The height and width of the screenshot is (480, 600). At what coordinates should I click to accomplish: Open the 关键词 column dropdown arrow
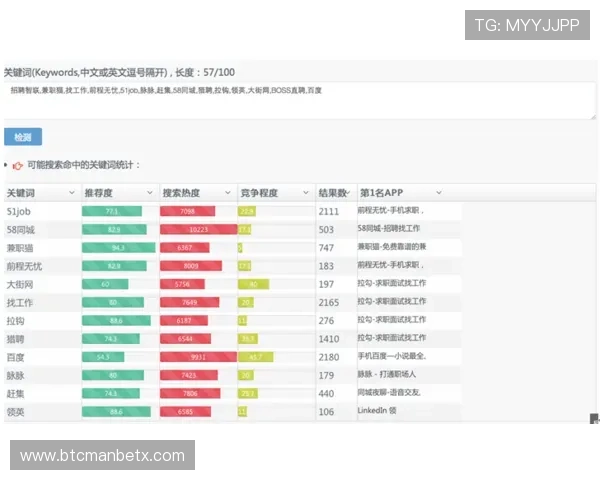pyautogui.click(x=72, y=193)
